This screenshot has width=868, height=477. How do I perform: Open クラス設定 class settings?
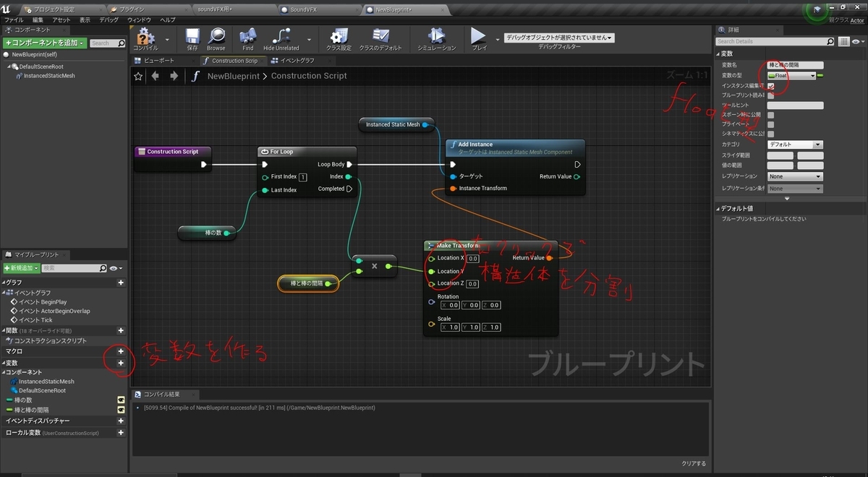pyautogui.click(x=339, y=36)
